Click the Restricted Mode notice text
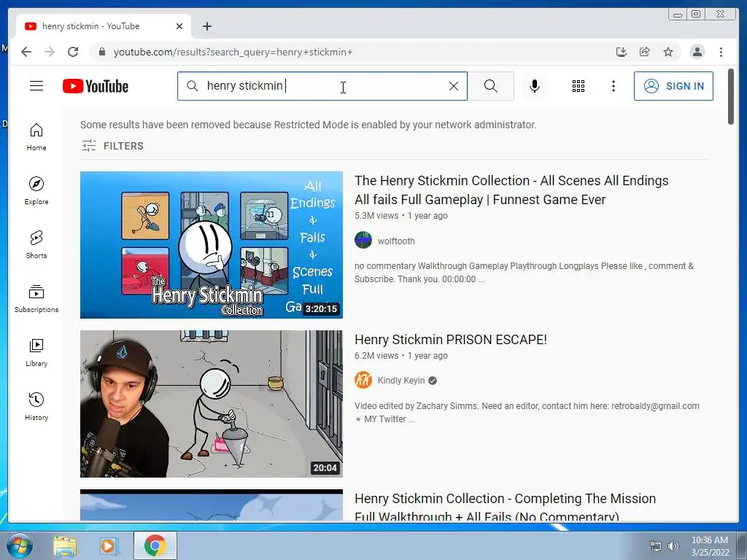This screenshot has width=747, height=560. 309,125
